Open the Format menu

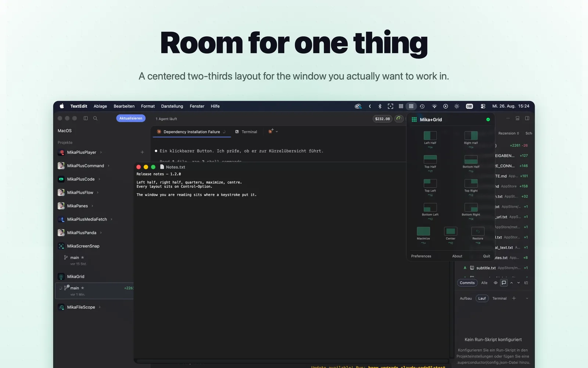[148, 106]
